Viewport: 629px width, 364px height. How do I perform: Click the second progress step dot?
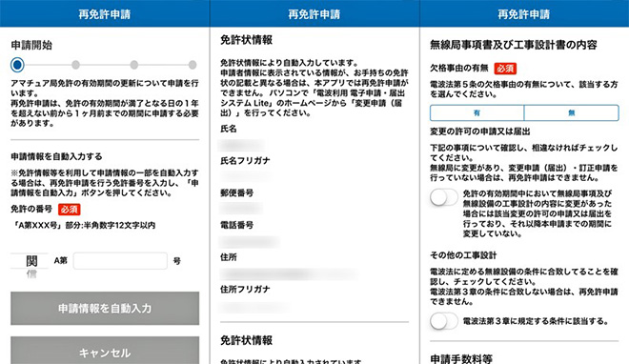75,65
